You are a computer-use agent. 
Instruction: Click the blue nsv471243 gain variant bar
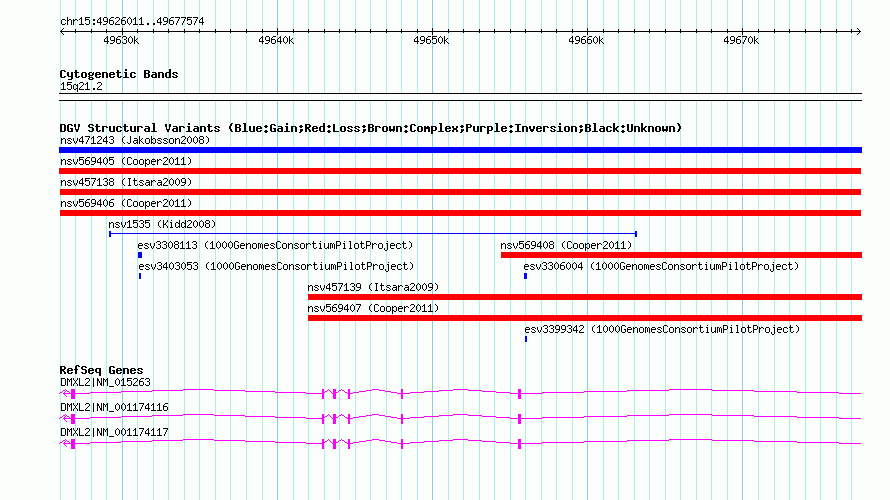point(460,150)
